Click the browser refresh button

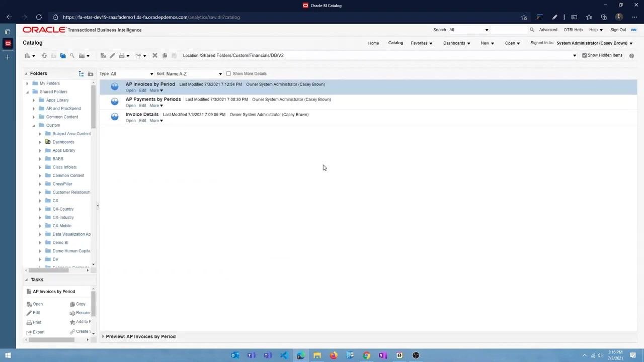pos(39,17)
